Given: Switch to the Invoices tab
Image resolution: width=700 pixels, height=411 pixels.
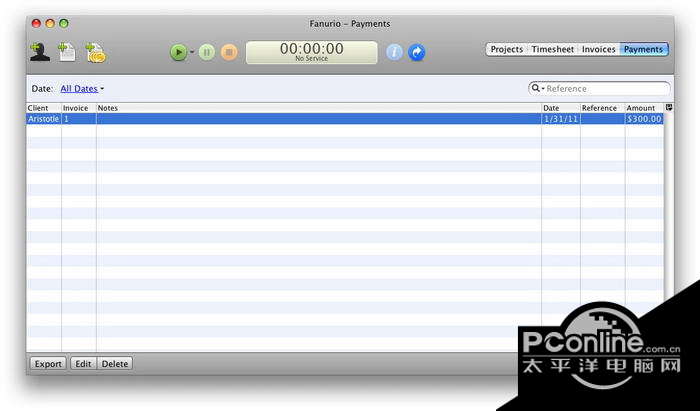Looking at the screenshot, I should point(599,50).
